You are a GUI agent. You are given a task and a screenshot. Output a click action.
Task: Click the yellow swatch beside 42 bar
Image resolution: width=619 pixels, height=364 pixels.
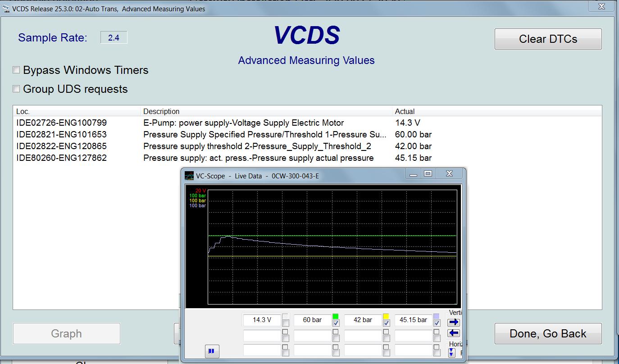point(386,316)
